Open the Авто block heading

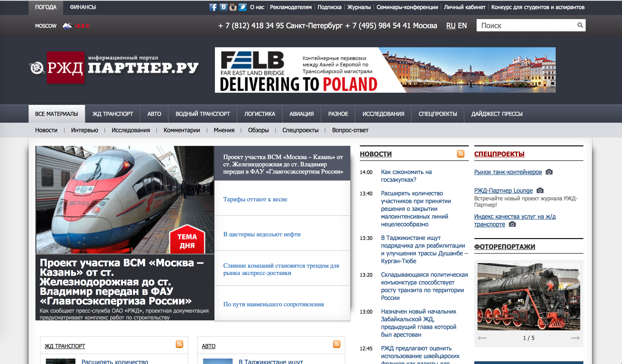pyautogui.click(x=209, y=346)
